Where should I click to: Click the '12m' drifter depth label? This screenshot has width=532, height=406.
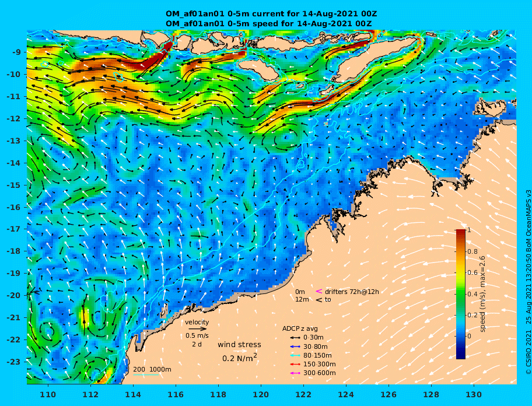tap(302, 300)
